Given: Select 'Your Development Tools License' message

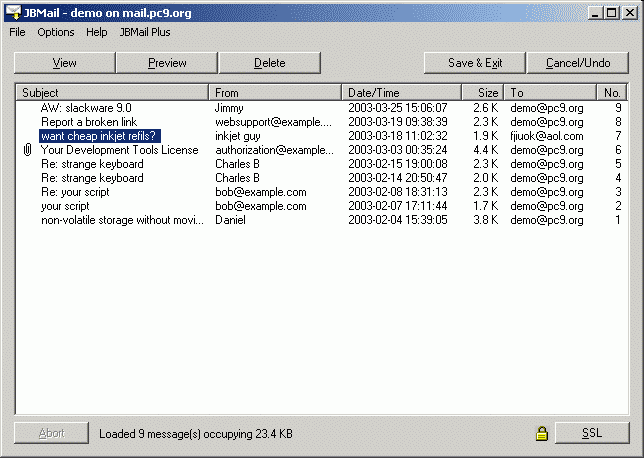Looking at the screenshot, I should coord(119,150).
